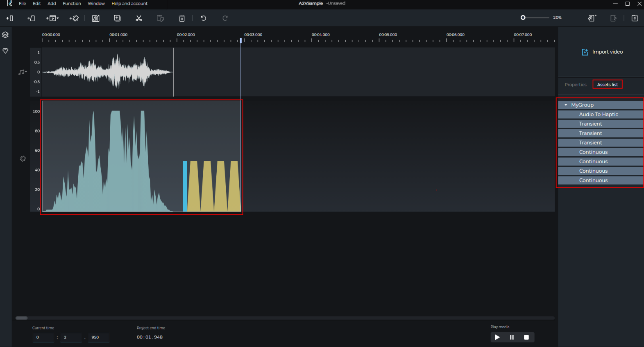Switch to the Properties tab
Viewport: 644px width, 347px height.
tap(575, 85)
